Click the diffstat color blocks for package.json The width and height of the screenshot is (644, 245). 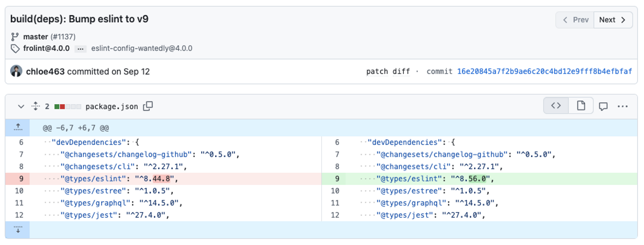click(68, 106)
